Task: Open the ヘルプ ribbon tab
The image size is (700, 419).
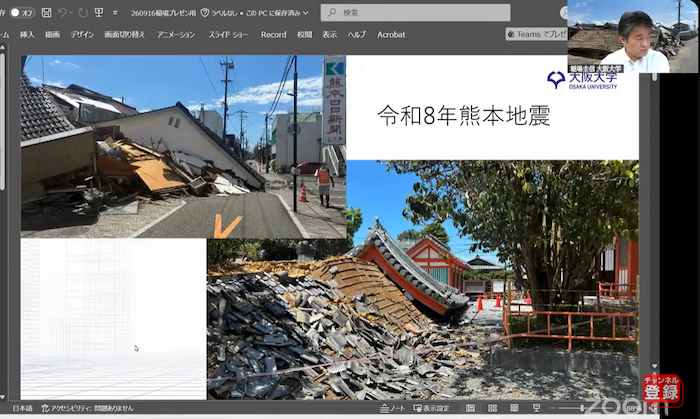Action: tap(357, 34)
